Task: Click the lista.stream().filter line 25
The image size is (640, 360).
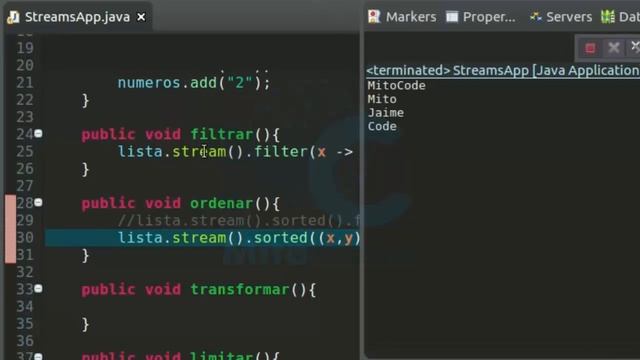Action: pos(235,152)
